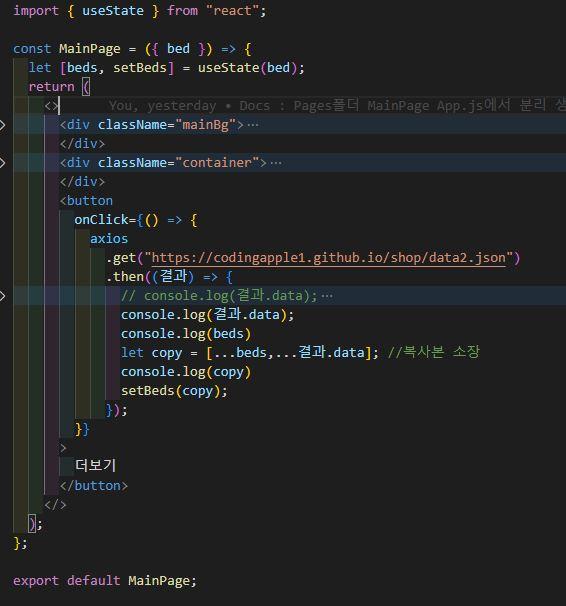
Task: Click setBeds in the useState destructuring
Action: pyautogui.click(x=139, y=68)
